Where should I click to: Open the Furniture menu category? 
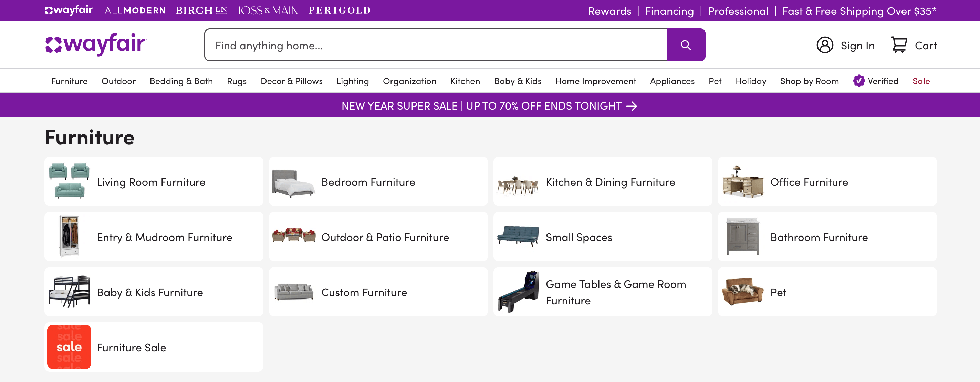(69, 81)
